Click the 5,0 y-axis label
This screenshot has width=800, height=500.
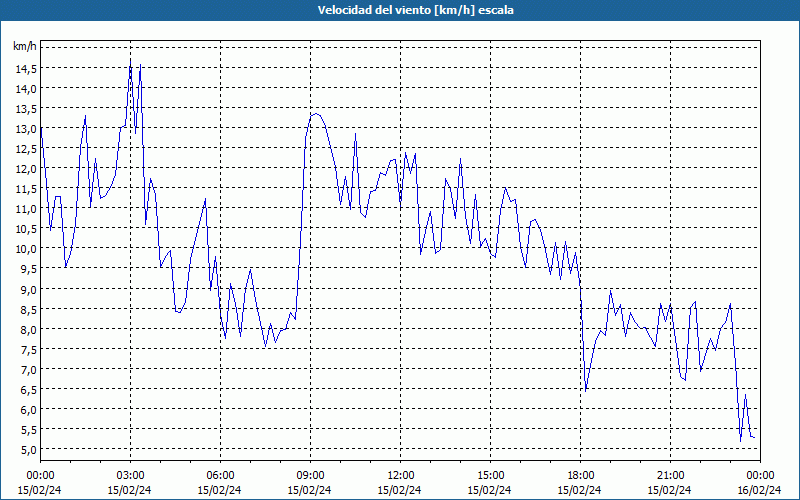[28, 449]
